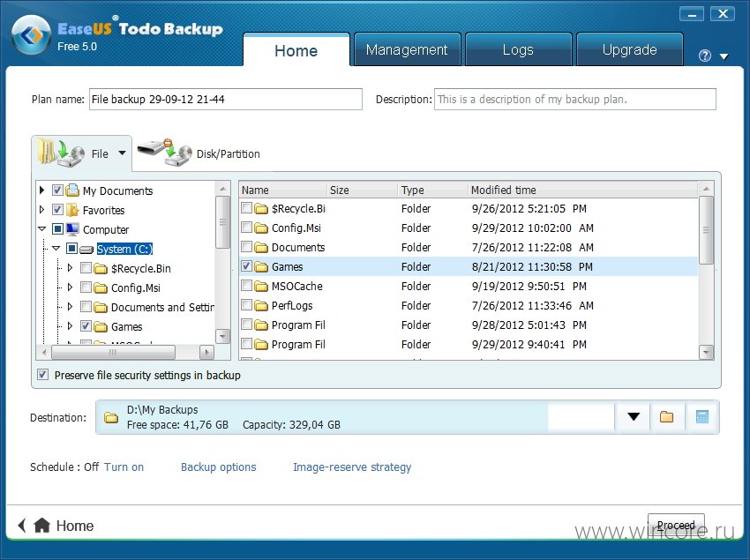The width and height of the screenshot is (750, 560).
Task: Toggle Preserve file security settings checkbox
Action: tap(42, 375)
